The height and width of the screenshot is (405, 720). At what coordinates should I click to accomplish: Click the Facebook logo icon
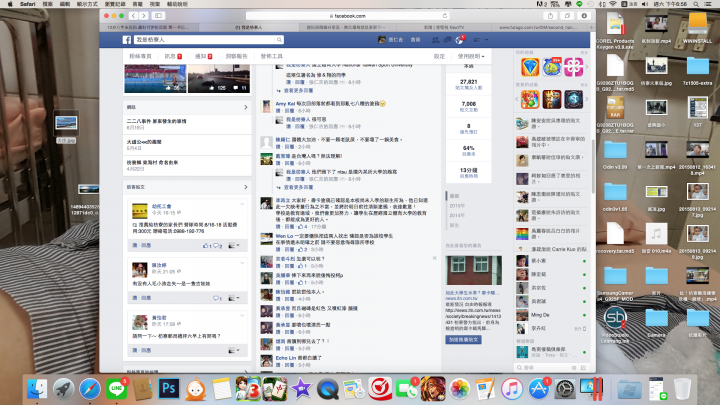[x=127, y=40]
